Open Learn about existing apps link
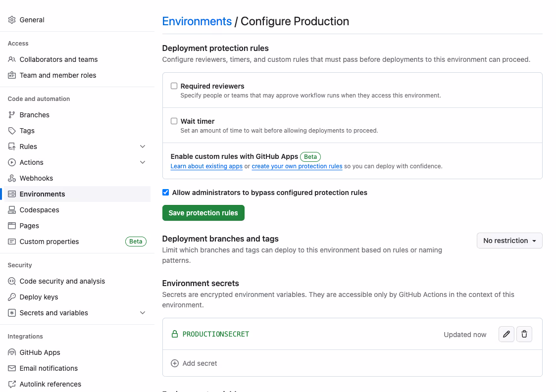The width and height of the screenshot is (556, 392). pos(206,166)
